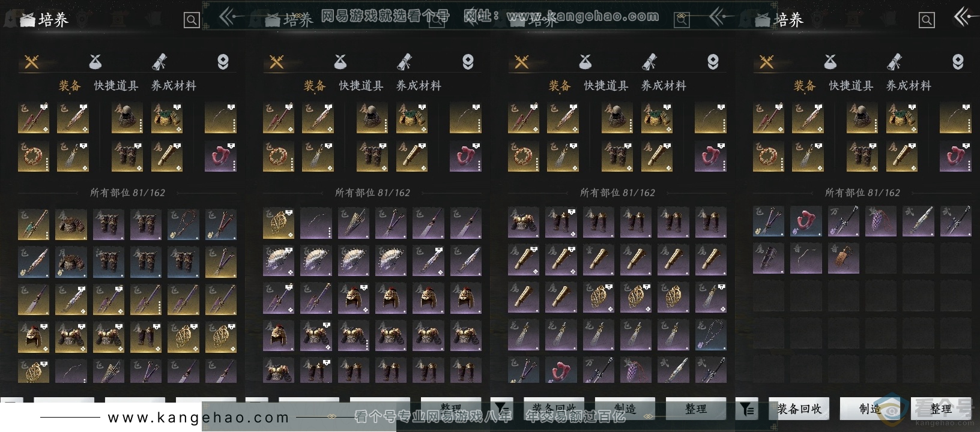Select equipped helmet slot in rightmost panel

[x=862, y=118]
